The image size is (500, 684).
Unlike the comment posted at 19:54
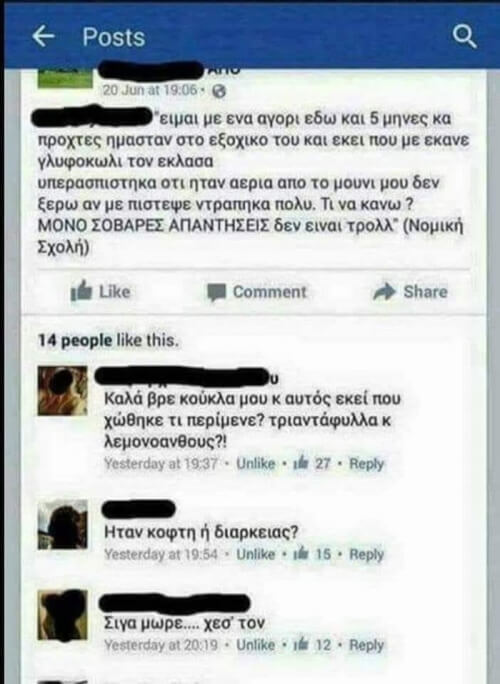[x=256, y=554]
